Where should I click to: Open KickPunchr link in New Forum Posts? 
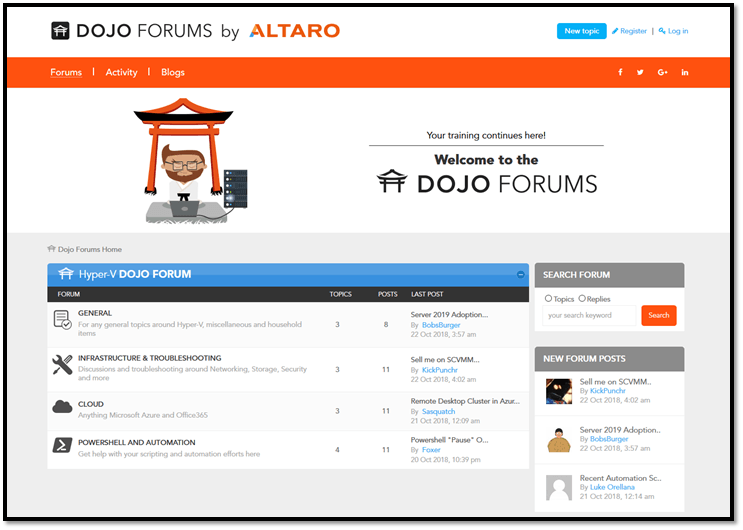(607, 391)
